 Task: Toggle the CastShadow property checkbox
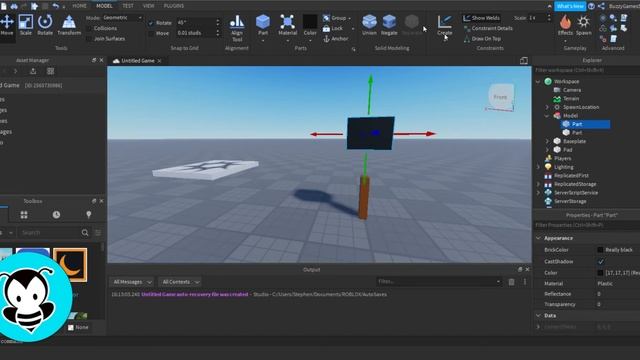pos(601,262)
